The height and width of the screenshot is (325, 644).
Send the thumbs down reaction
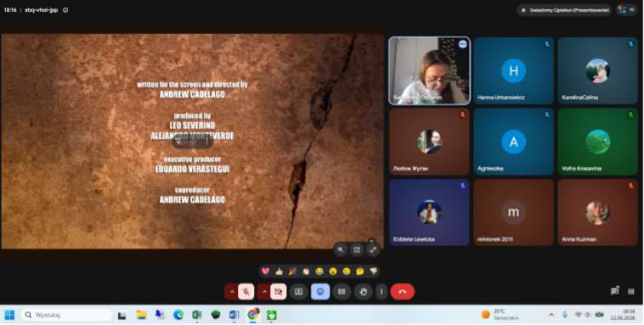[x=373, y=272]
